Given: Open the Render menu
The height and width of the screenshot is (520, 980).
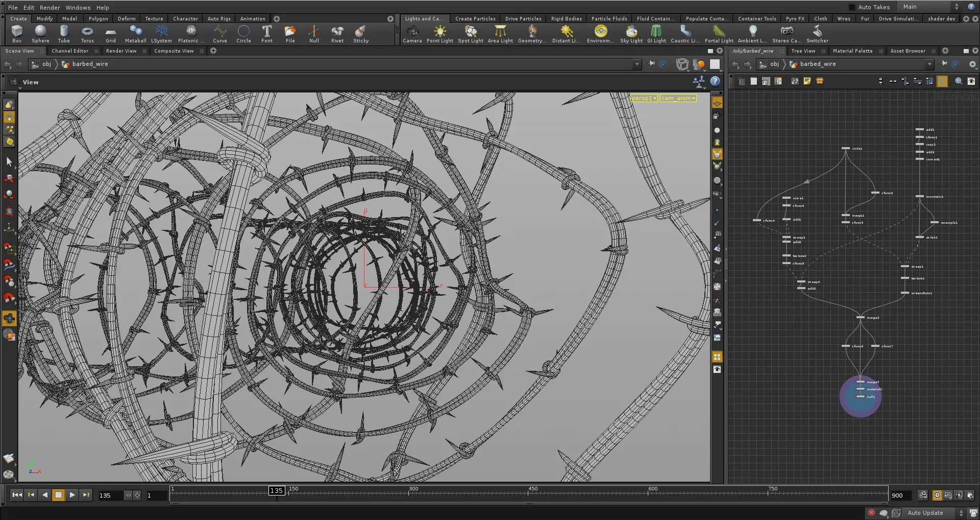Looking at the screenshot, I should [50, 8].
